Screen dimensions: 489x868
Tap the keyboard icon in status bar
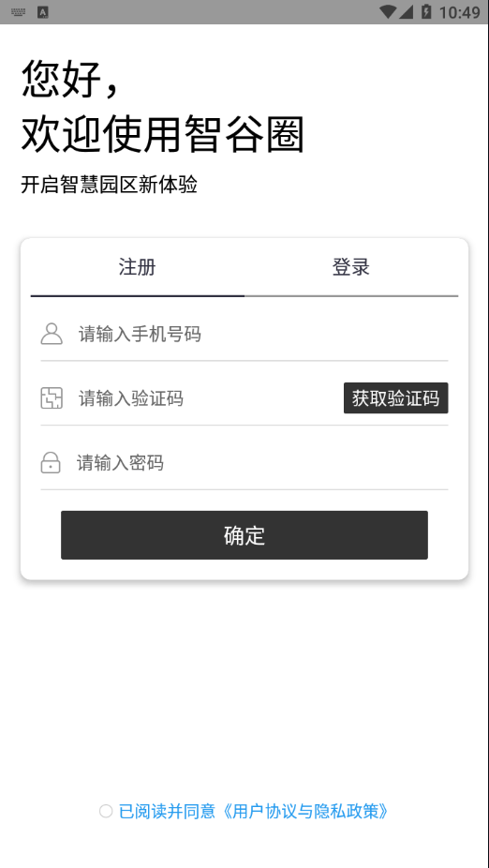18,12
